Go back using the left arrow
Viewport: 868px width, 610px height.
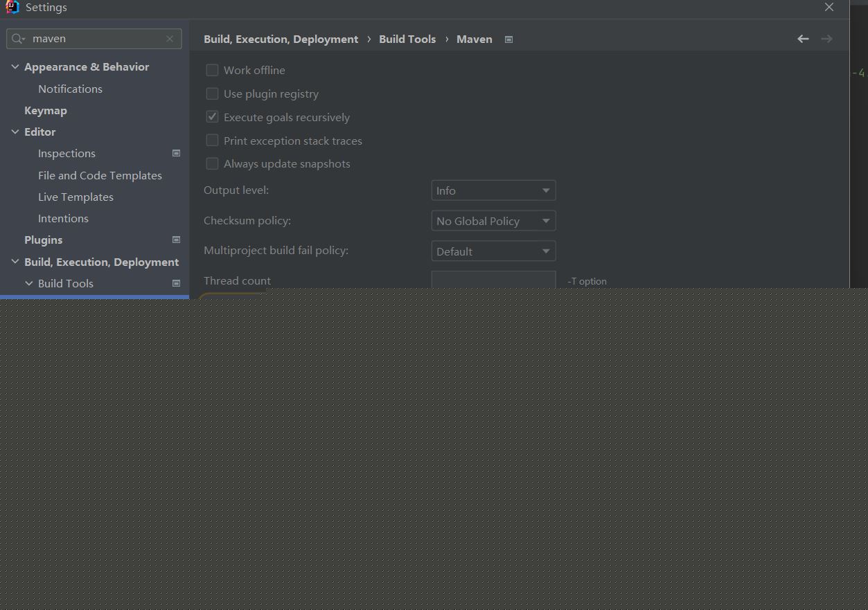[803, 39]
